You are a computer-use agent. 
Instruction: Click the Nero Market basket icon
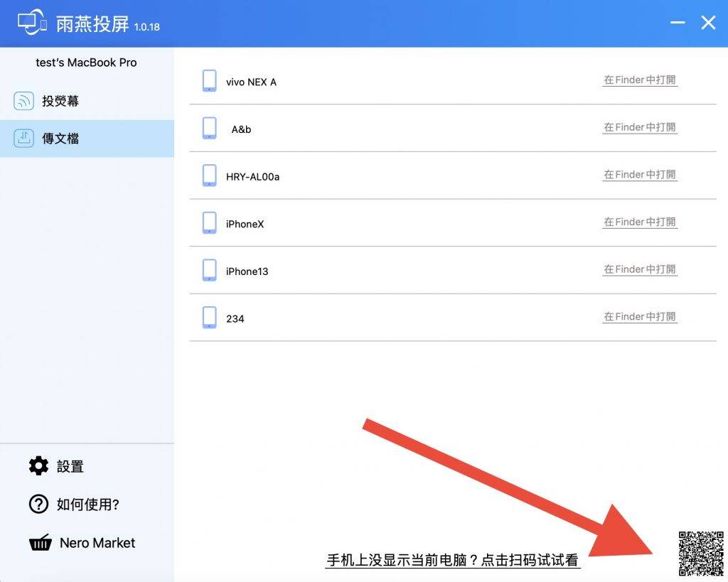pyautogui.click(x=41, y=542)
